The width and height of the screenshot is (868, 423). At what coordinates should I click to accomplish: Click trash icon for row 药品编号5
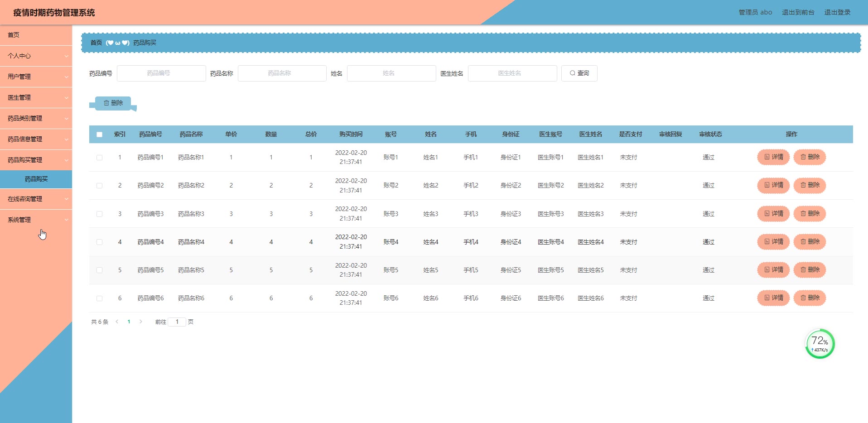(x=803, y=270)
